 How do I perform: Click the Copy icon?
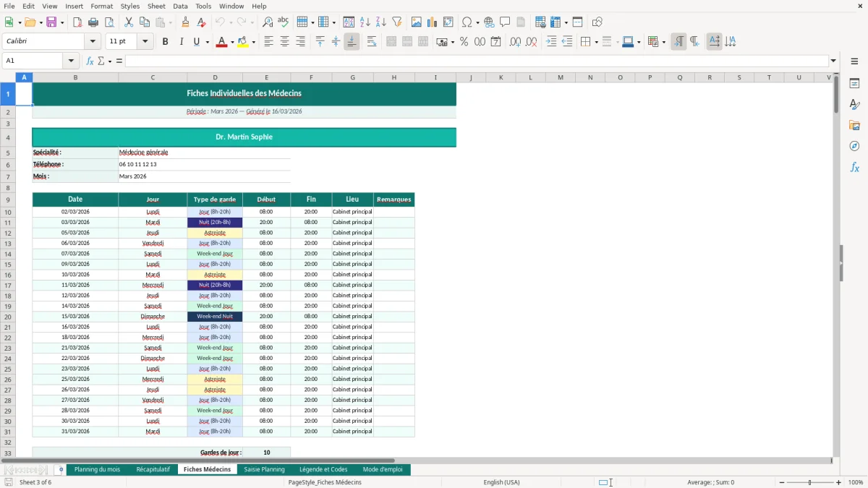pyautogui.click(x=144, y=22)
